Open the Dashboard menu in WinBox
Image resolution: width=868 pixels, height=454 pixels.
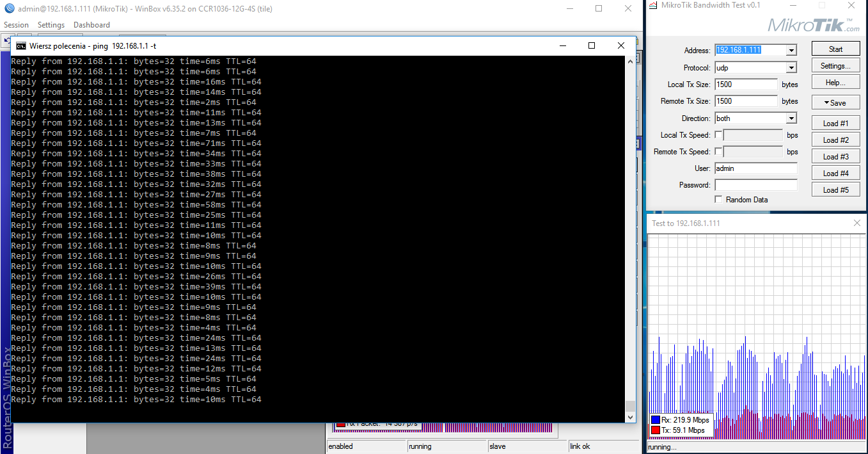pos(91,25)
